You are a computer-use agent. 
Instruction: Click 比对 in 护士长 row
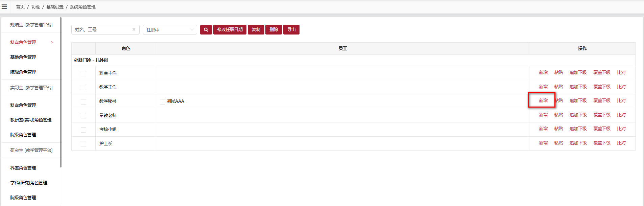click(621, 143)
